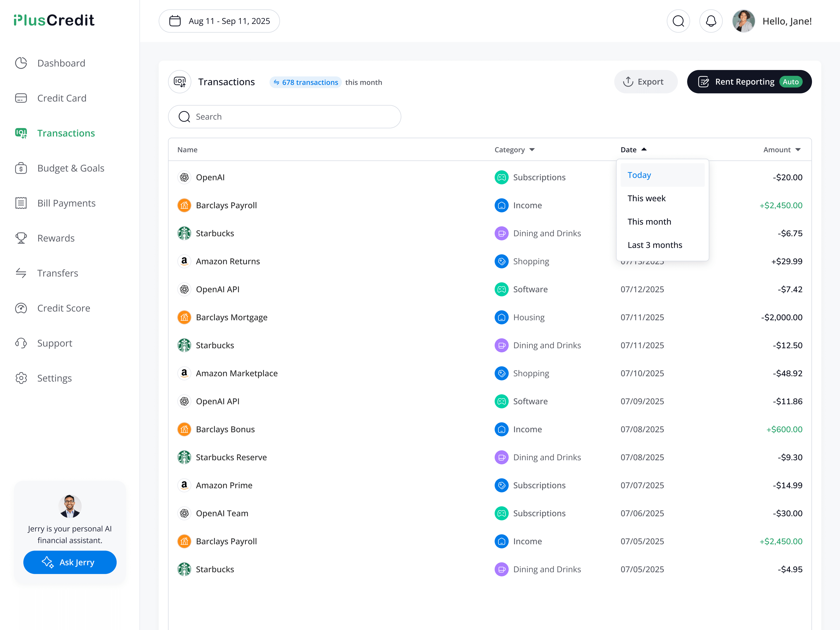This screenshot has height=630, width=840.
Task: Click Ask Jerry button
Action: [x=70, y=562]
